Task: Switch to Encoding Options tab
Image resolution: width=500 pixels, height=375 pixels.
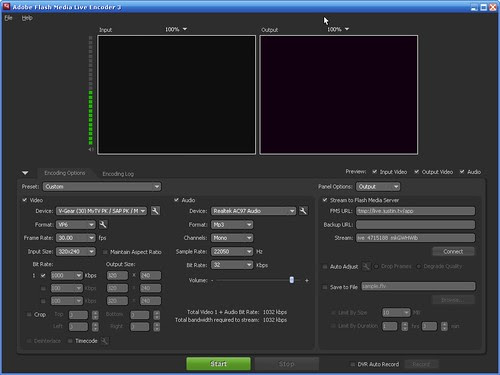Action: pos(65,173)
